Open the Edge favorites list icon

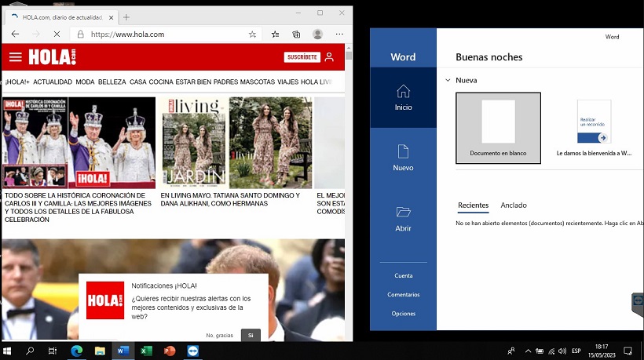click(x=275, y=35)
